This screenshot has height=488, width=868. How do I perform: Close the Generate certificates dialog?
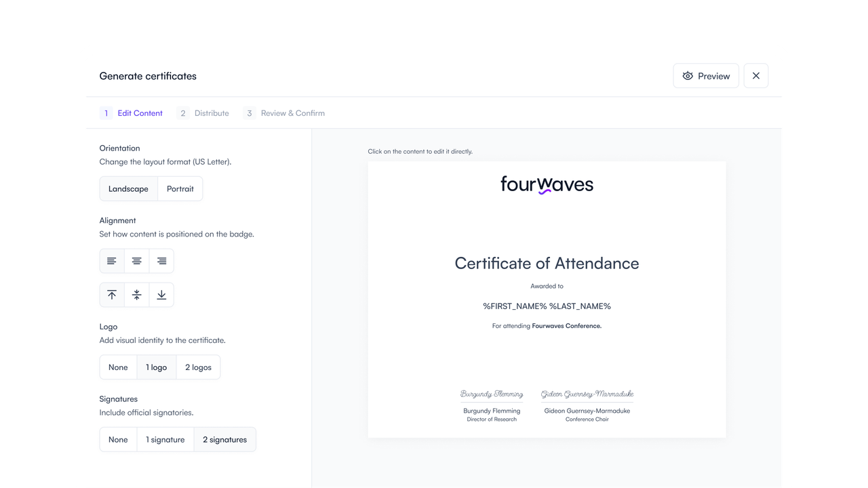pyautogui.click(x=756, y=76)
